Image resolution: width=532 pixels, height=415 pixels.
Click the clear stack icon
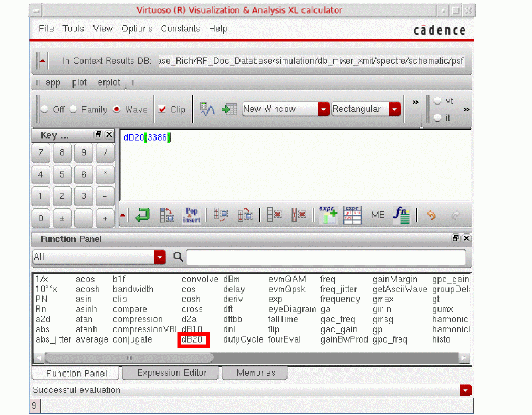pyautogui.click(x=275, y=215)
